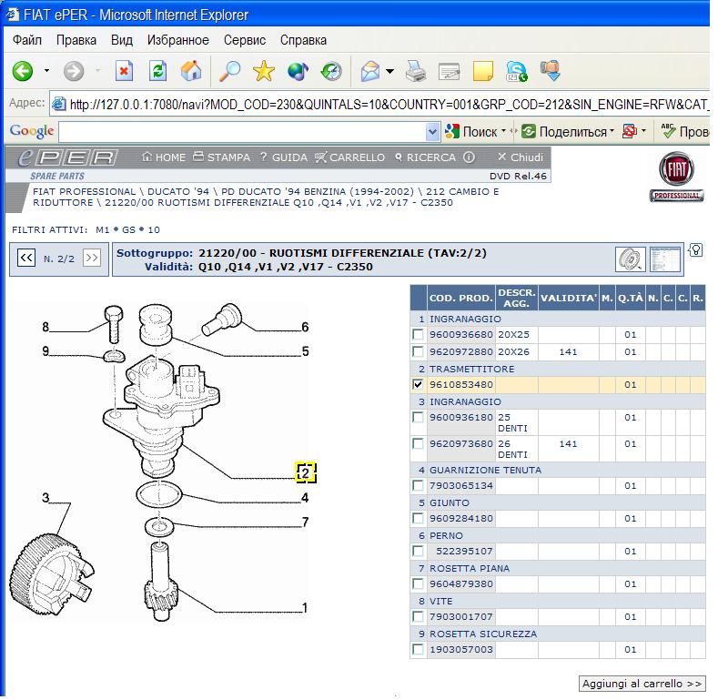Click the Stop loading icon
The width and height of the screenshot is (728, 700).
pyautogui.click(x=126, y=72)
